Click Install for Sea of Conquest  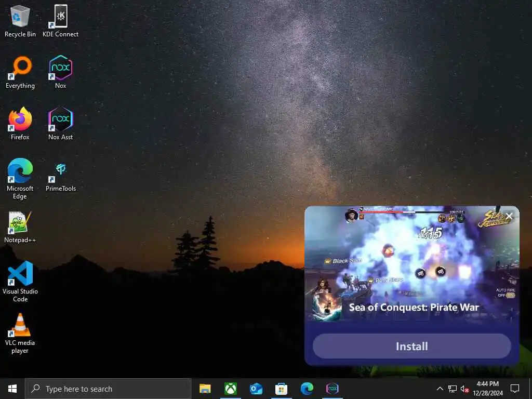tap(412, 346)
